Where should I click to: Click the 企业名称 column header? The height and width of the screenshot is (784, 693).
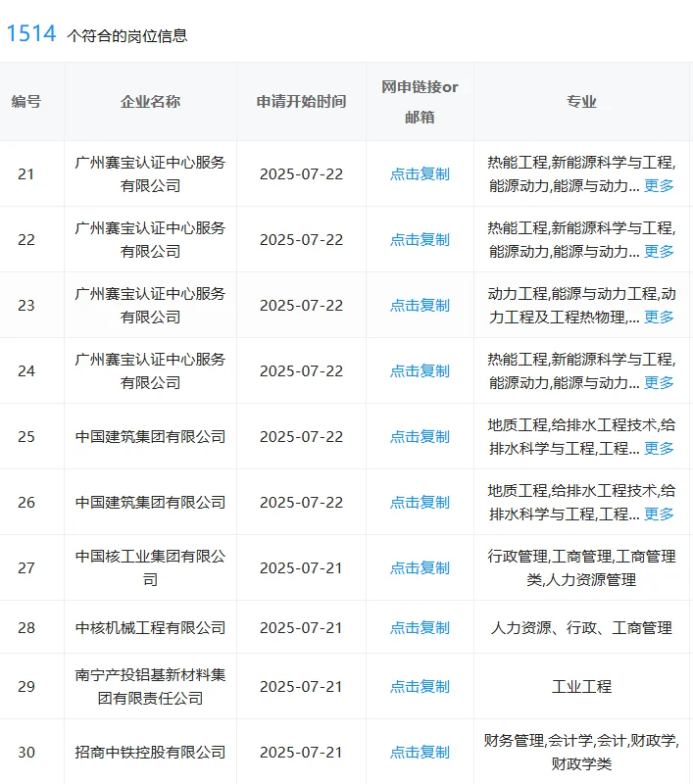[150, 102]
